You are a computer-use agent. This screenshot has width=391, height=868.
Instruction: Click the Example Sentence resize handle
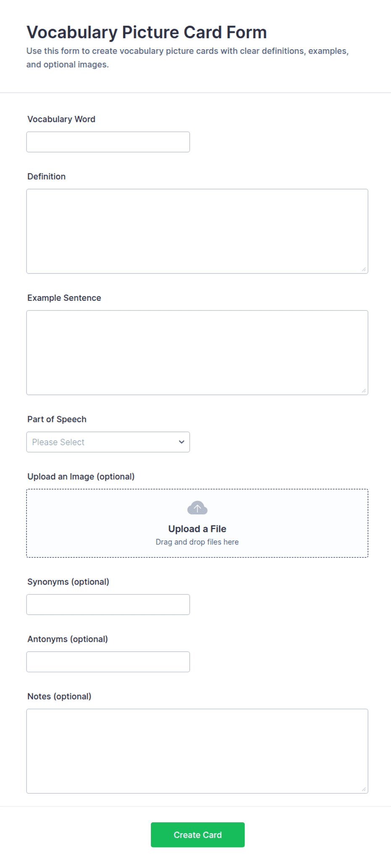coord(364,391)
